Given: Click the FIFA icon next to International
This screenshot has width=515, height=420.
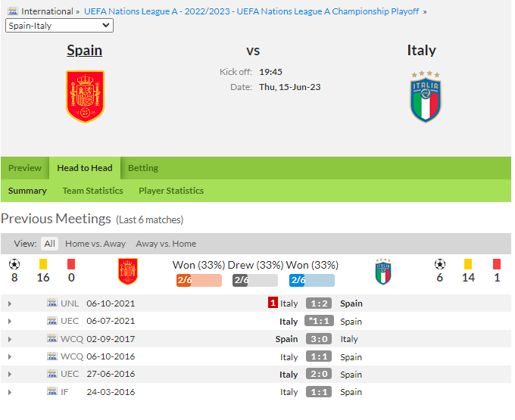Looking at the screenshot, I should (13, 11).
